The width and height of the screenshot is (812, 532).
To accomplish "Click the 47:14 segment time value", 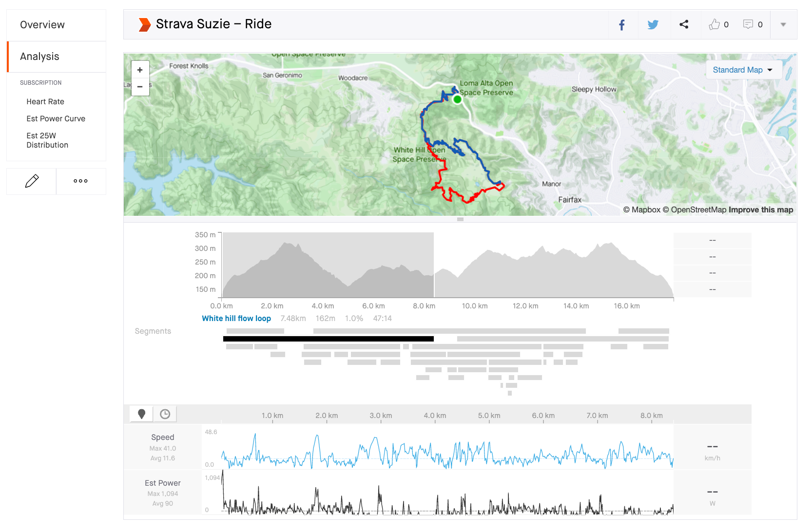I will (x=383, y=319).
